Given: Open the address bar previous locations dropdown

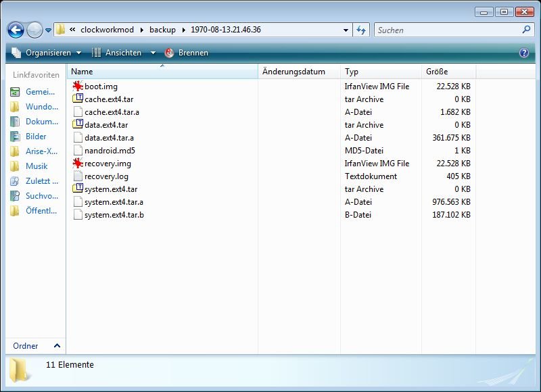Looking at the screenshot, I should click(x=346, y=30).
